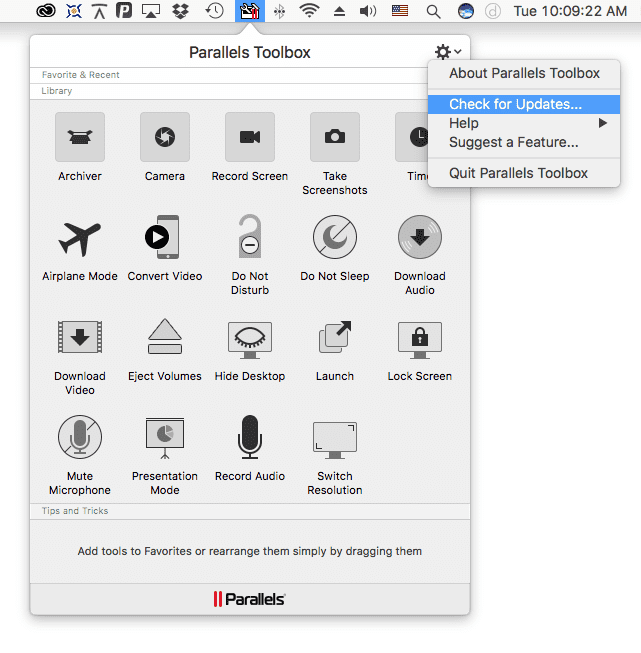Click the Parallels Toolbox window title
This screenshot has width=641, height=653.
(250, 52)
